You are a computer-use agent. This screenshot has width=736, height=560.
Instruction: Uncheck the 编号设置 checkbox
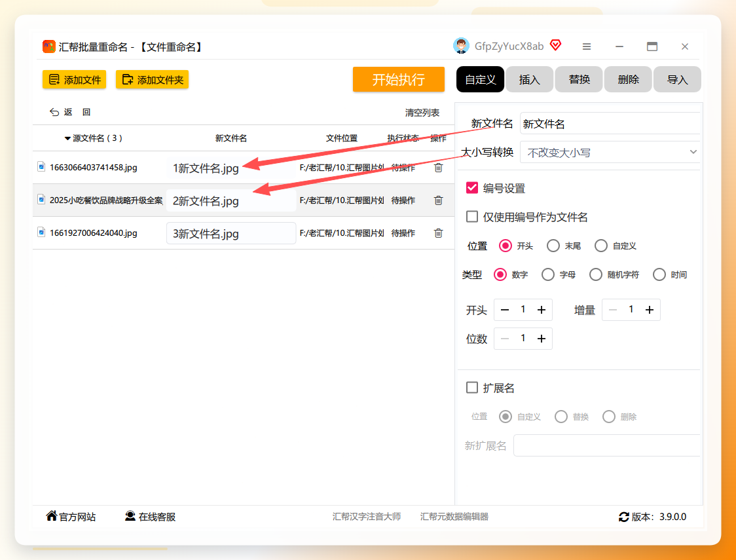coord(471,188)
